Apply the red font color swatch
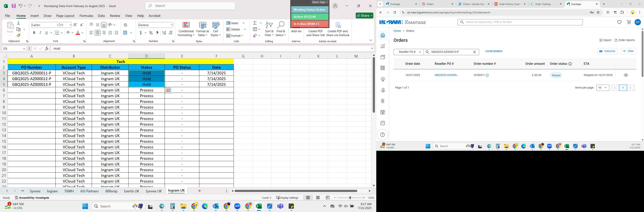Screen dimensions: 644x212 pyautogui.click(x=78, y=33)
